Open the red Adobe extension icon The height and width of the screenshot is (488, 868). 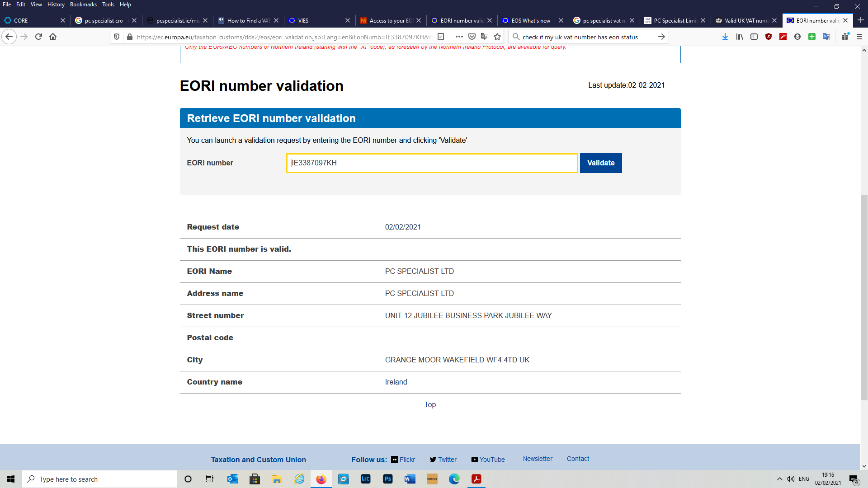tap(783, 37)
